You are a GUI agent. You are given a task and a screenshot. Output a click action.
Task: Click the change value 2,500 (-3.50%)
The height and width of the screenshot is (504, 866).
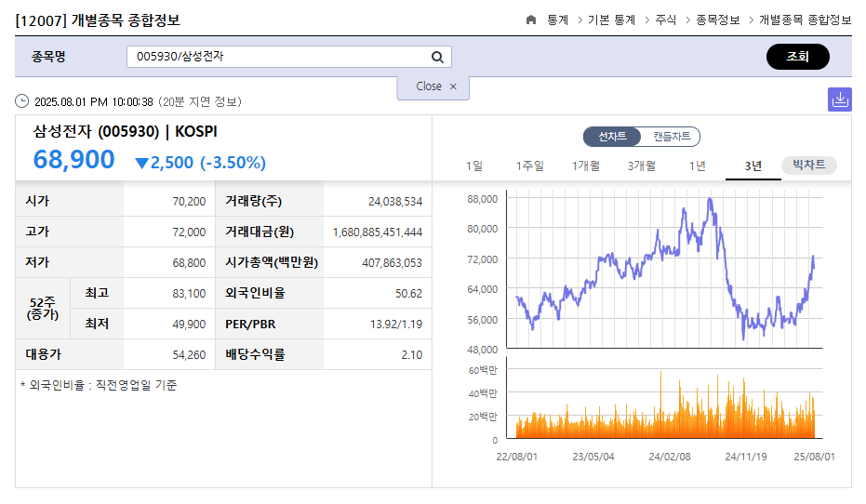(x=207, y=163)
